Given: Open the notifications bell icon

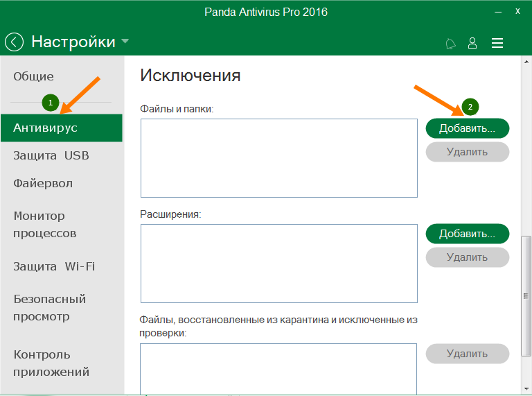Looking at the screenshot, I should coord(450,44).
